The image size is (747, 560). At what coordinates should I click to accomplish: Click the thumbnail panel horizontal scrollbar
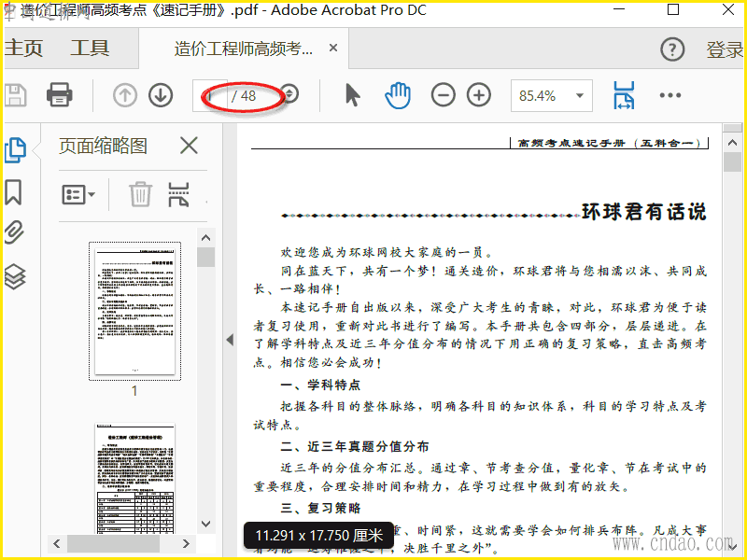tap(113, 543)
